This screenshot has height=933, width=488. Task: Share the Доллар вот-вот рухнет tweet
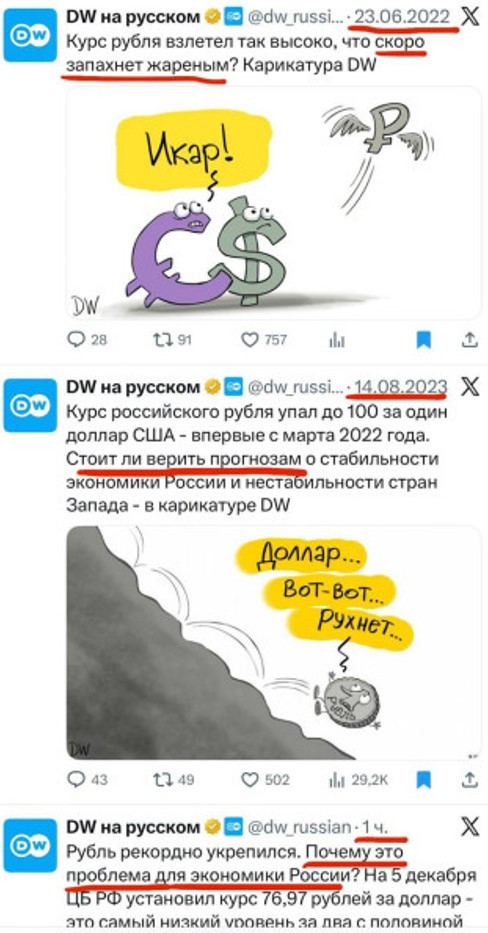[470, 779]
